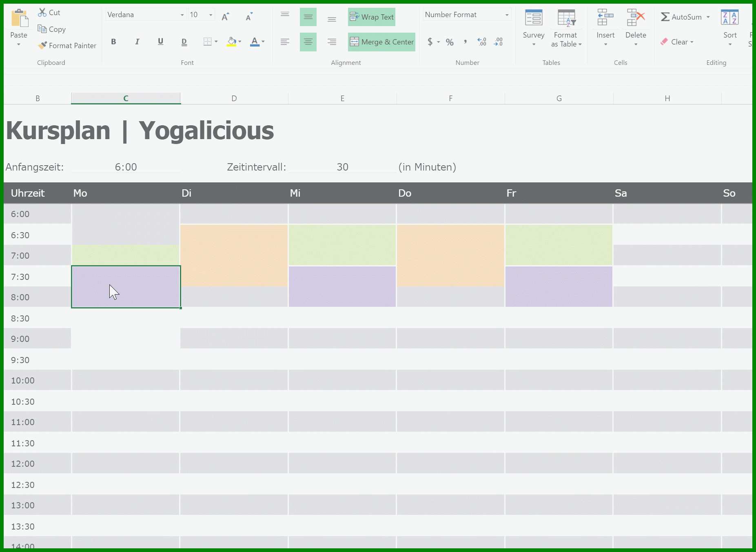
Task: Increase font size with large A icon
Action: pos(225,16)
